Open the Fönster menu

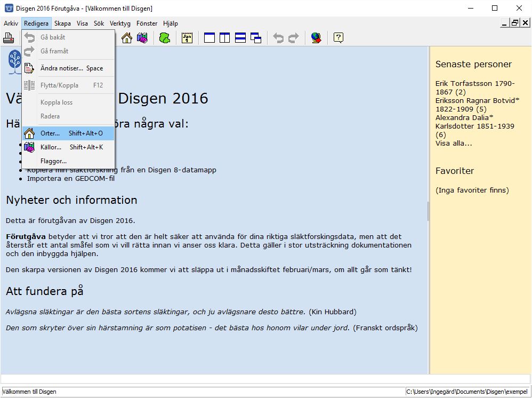pos(147,23)
